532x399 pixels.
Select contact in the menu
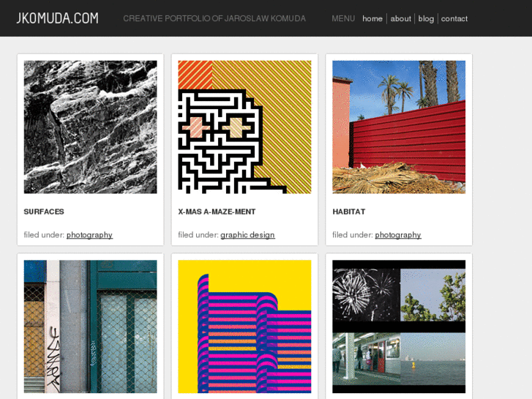click(x=454, y=19)
